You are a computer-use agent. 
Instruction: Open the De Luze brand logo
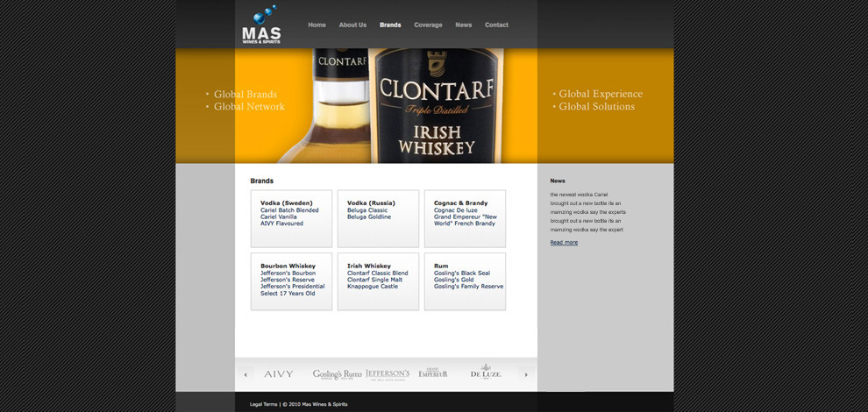(x=486, y=372)
